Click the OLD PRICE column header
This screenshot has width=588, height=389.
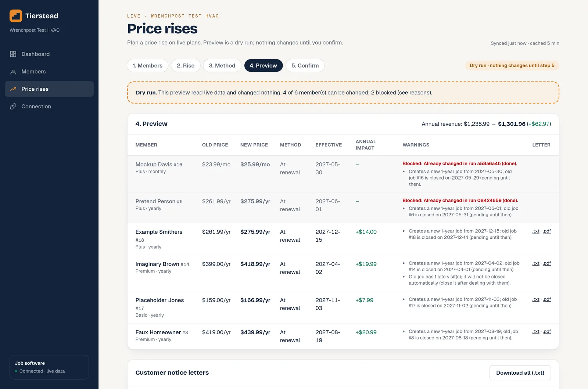tap(215, 145)
